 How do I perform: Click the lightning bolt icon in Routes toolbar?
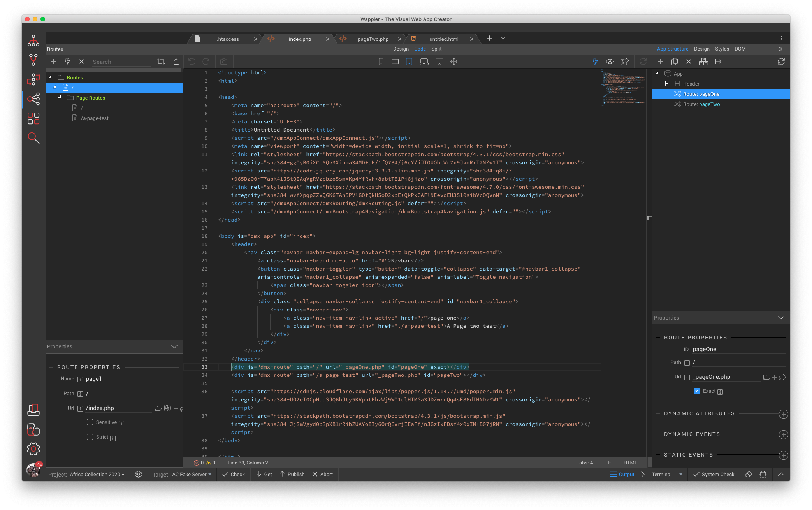point(67,62)
